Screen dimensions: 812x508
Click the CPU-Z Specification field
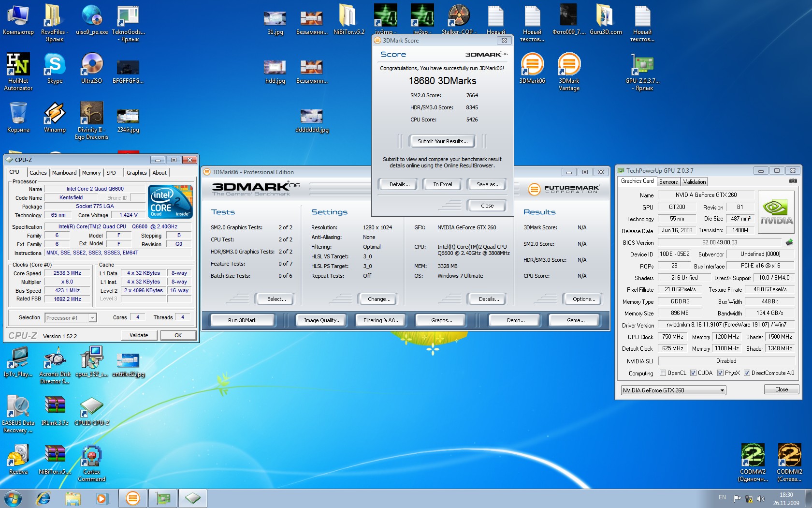click(118, 226)
